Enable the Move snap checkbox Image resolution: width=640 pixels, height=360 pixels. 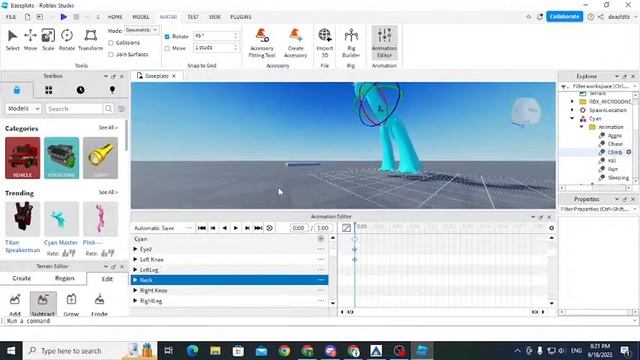point(167,48)
